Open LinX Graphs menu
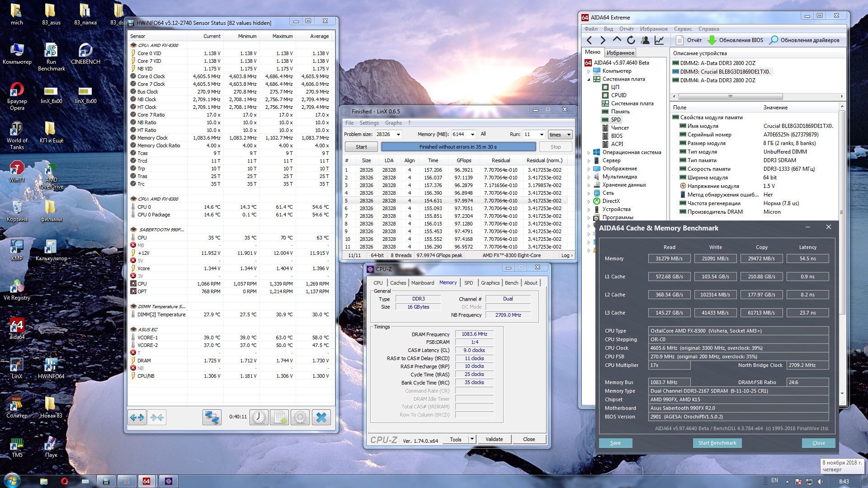 click(393, 123)
